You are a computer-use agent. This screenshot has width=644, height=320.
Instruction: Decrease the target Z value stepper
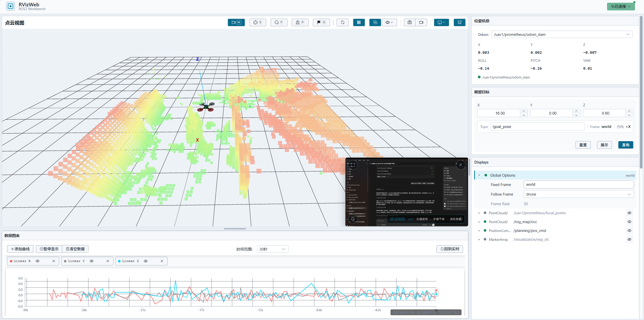(629, 115)
